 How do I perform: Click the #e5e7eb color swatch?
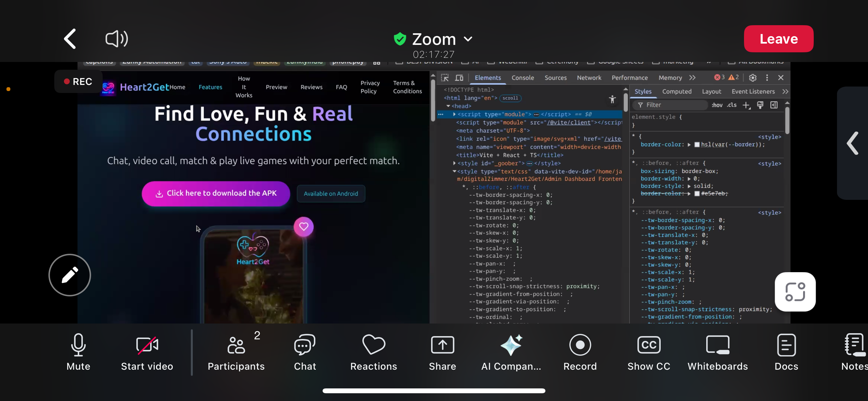(697, 193)
